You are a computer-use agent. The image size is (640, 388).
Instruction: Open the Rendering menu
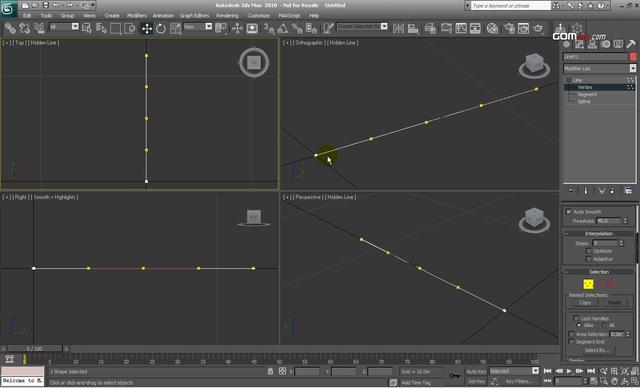pyautogui.click(x=227, y=16)
